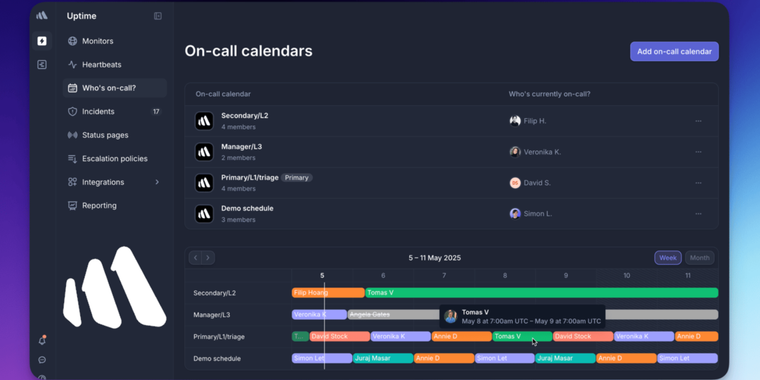Click the Who's on-call calendar icon
760x380 pixels.
[x=72, y=88]
